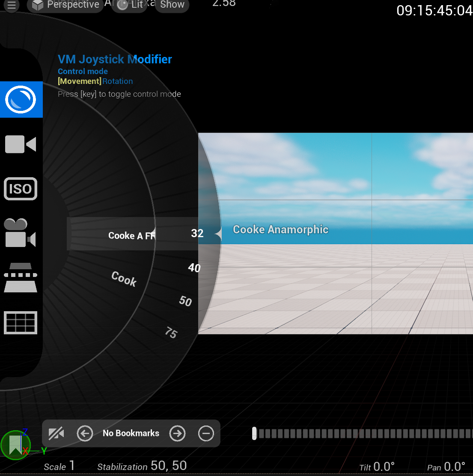Click the green bookmark flag icon

(15, 445)
